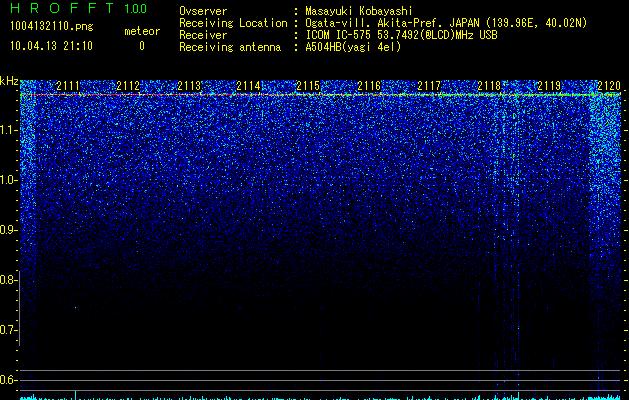Click the 2119 time marker
The width and height of the screenshot is (629, 400).
[549, 85]
